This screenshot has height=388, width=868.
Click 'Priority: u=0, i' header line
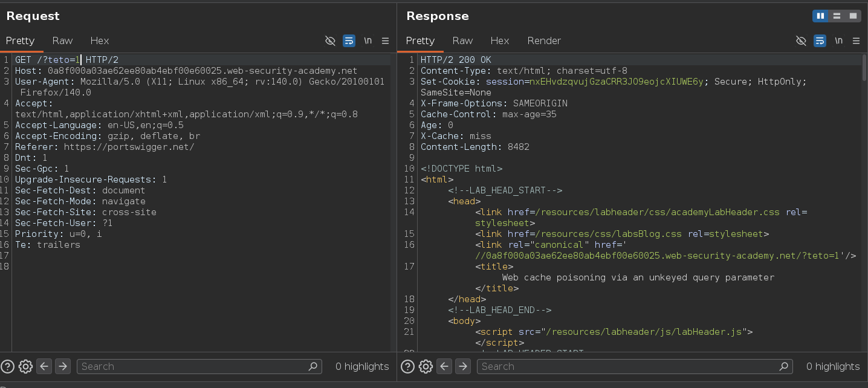pos(59,234)
